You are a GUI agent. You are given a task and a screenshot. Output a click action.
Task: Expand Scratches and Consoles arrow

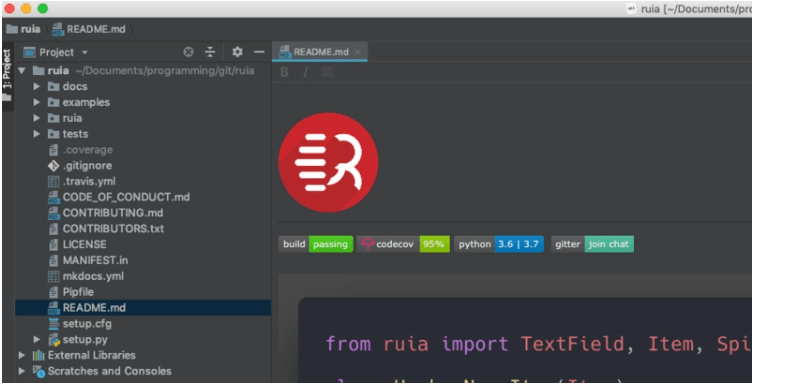pos(21,371)
